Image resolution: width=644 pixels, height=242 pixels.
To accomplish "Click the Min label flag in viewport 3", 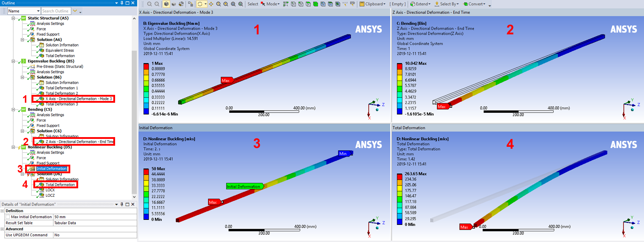I will click(345, 154).
